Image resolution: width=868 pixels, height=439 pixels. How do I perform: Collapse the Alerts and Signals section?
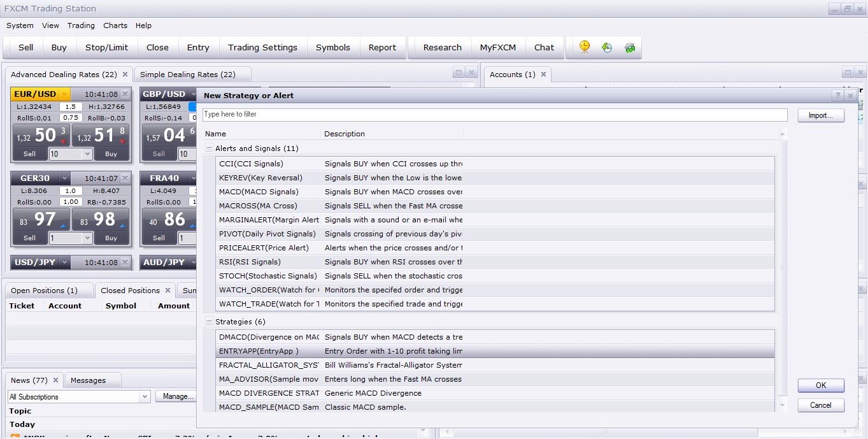click(209, 148)
